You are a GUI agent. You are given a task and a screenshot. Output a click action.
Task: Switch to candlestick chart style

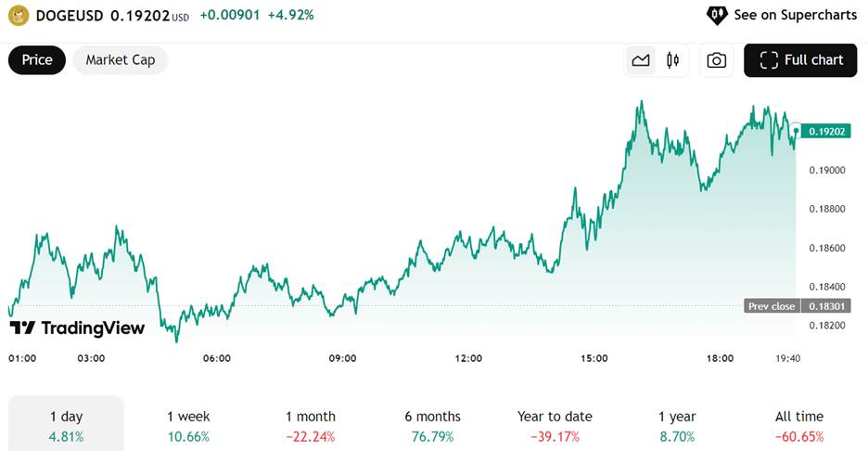(672, 60)
